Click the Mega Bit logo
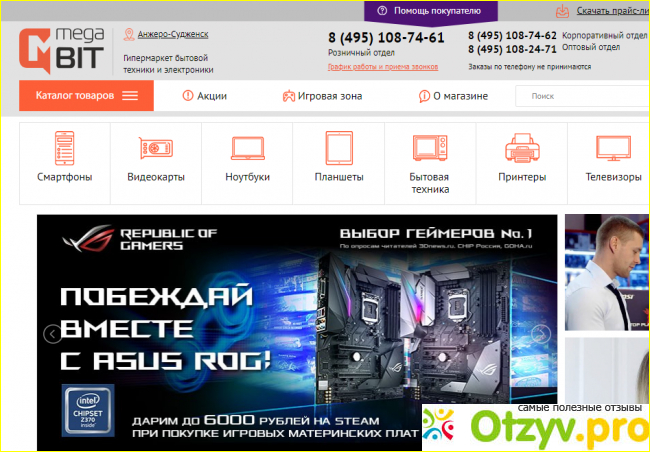This screenshot has height=452, width=650. pos(60,50)
